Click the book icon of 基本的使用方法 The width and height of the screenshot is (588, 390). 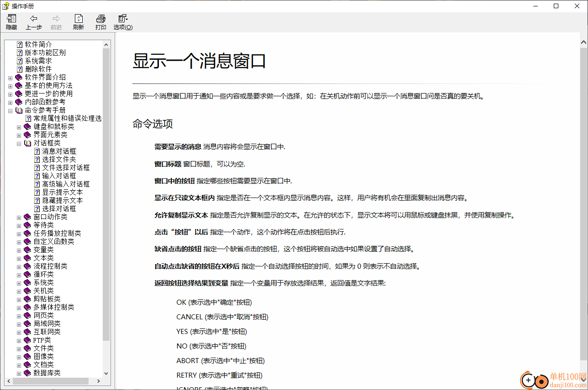19,85
